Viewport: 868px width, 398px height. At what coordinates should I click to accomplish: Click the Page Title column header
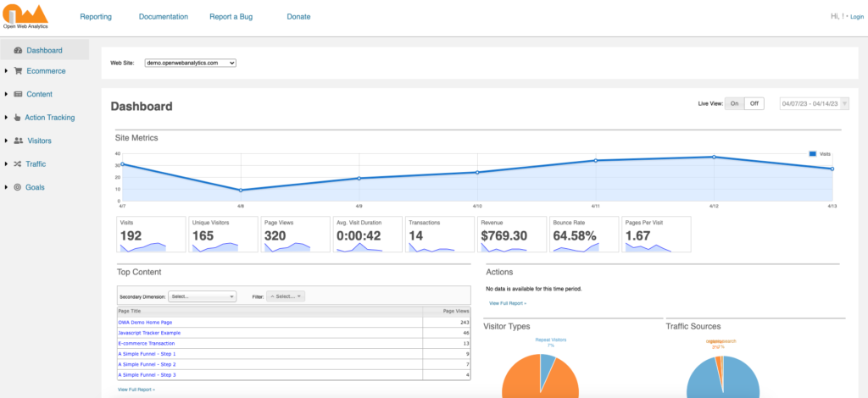270,312
